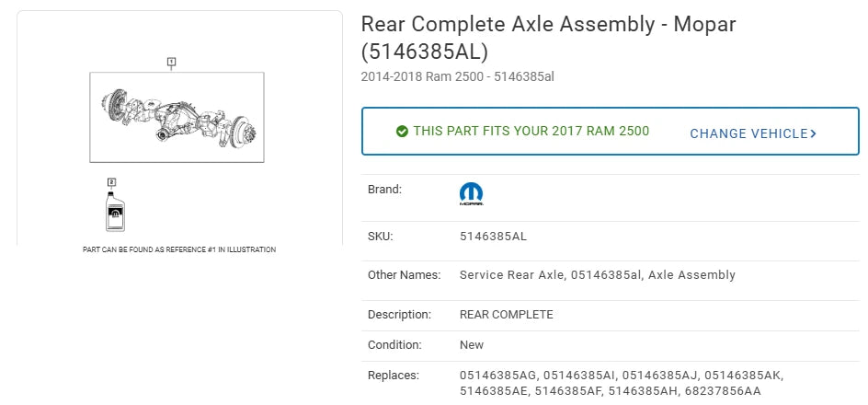Click the subtitle 2014-2018 Ram 2500 - 5146385al
Image resolution: width=868 pixels, height=405 pixels.
(x=457, y=76)
